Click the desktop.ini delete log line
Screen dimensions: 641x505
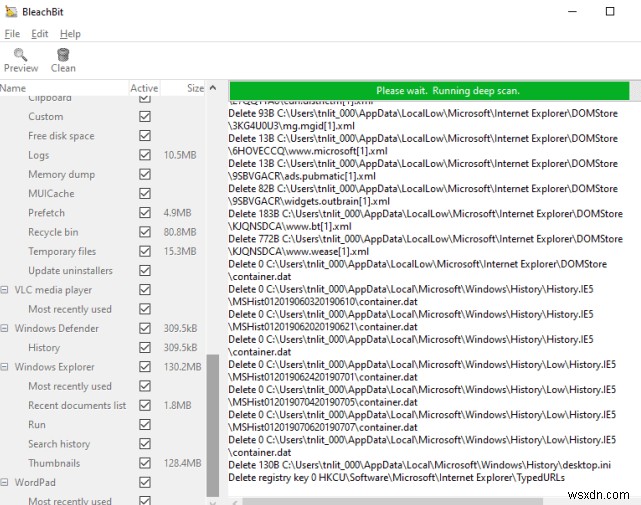419,465
